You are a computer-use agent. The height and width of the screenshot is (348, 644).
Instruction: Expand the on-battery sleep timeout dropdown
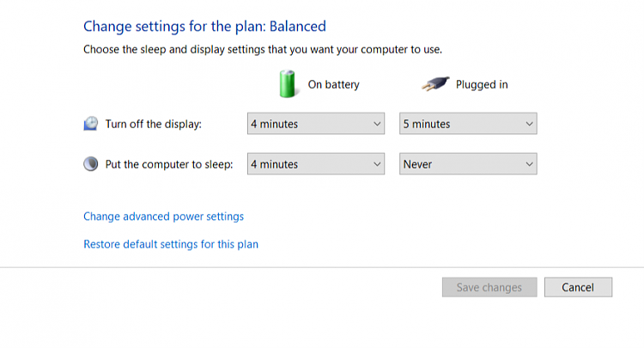click(315, 164)
